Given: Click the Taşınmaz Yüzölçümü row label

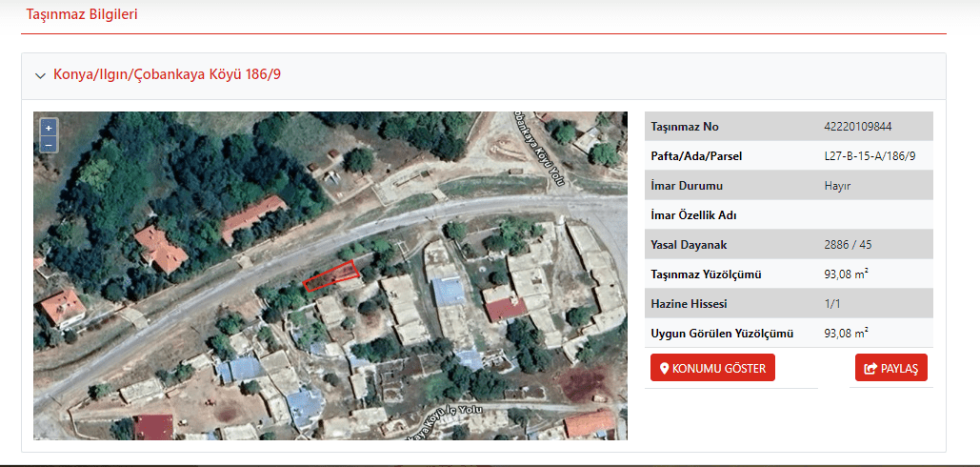Looking at the screenshot, I should pos(706,274).
